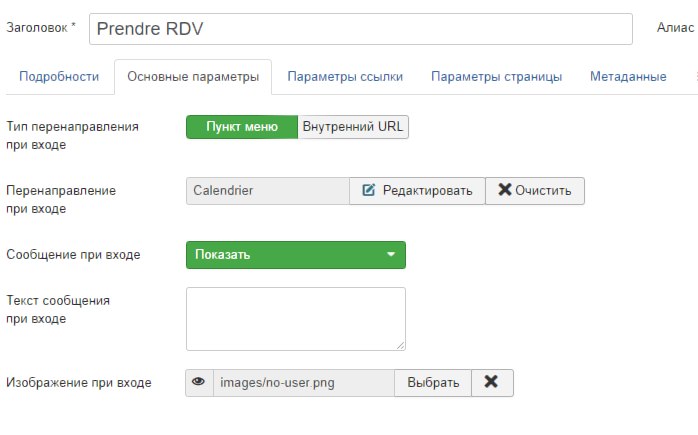Screen dimensions: 698x435
Task: Click the login message text area
Action: point(295,318)
